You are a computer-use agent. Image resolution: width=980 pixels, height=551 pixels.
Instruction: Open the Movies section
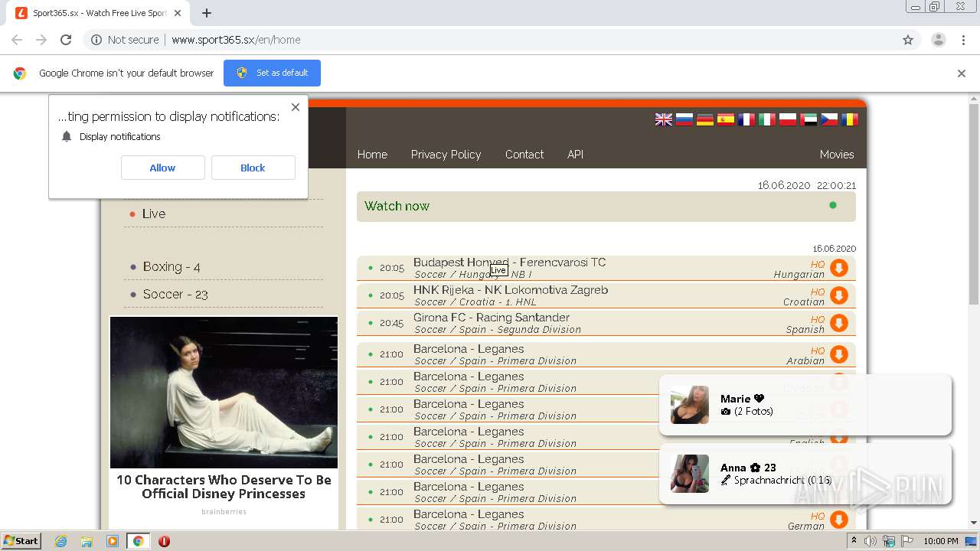pos(837,155)
